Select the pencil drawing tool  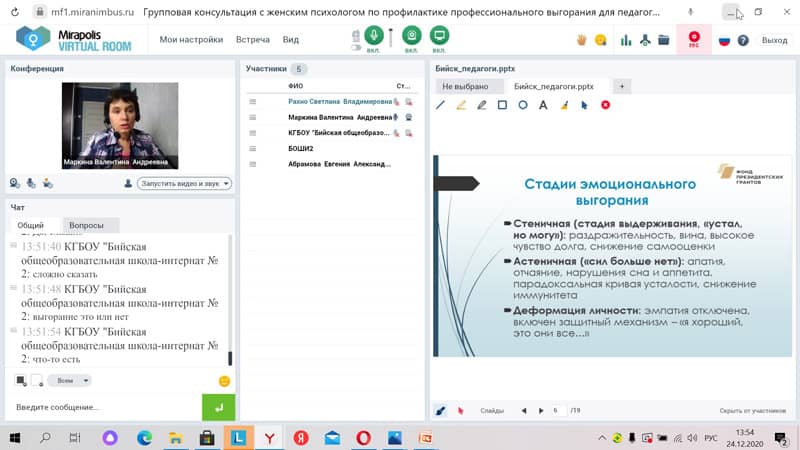click(x=482, y=105)
